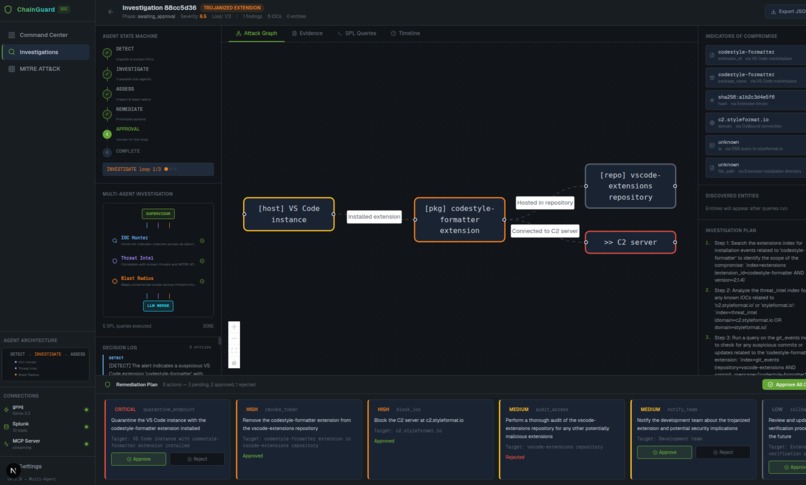Click the REMEDIATE stage checkmark icon

coord(107,114)
